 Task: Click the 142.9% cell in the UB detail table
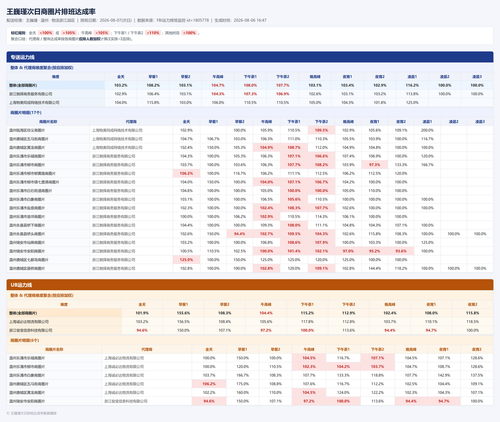coord(444,375)
